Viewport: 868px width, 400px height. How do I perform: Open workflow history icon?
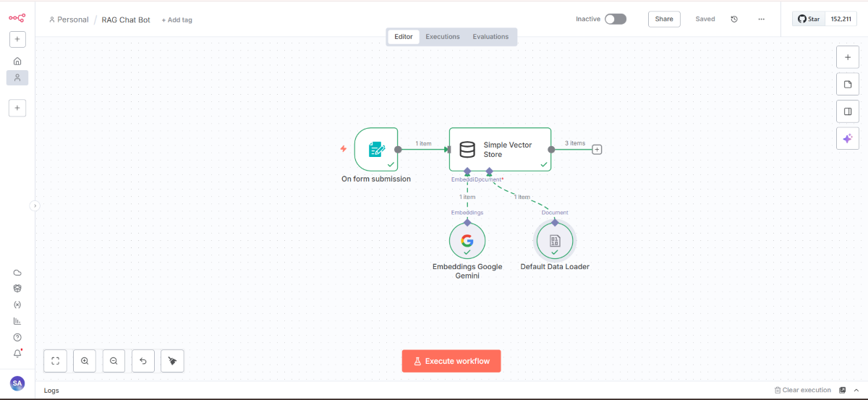pos(734,20)
